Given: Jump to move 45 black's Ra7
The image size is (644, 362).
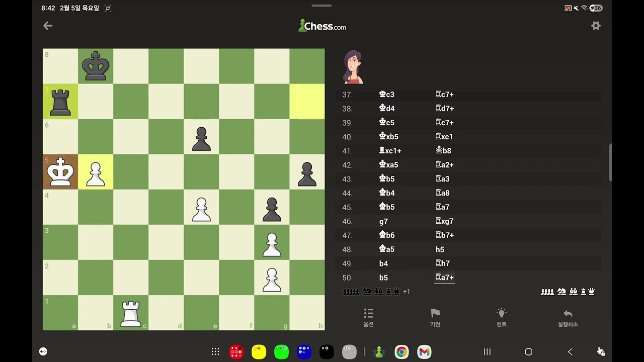Looking at the screenshot, I should tap(442, 207).
